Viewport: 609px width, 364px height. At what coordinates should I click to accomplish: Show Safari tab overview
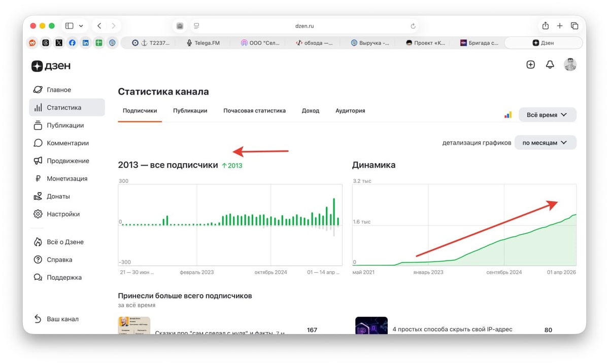point(574,26)
